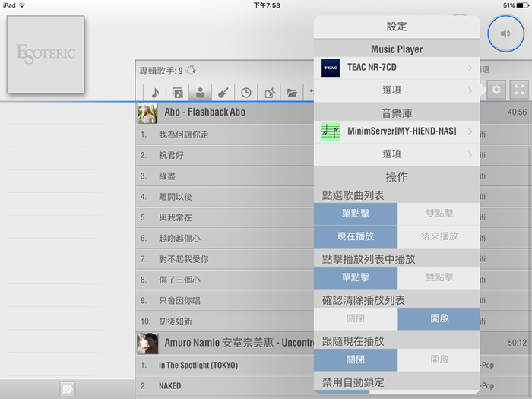Tap the Abo Flashback album cover thumbnail

tap(147, 113)
